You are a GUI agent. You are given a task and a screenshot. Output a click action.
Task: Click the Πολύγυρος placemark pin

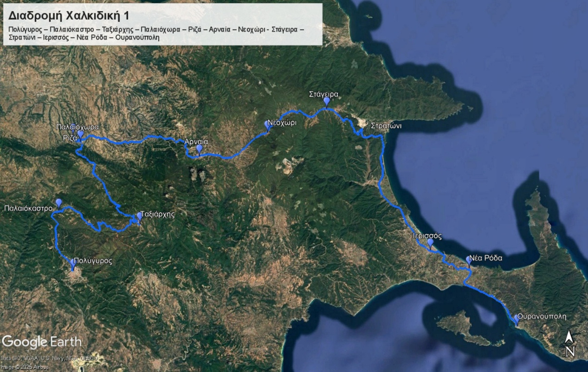[73, 264]
